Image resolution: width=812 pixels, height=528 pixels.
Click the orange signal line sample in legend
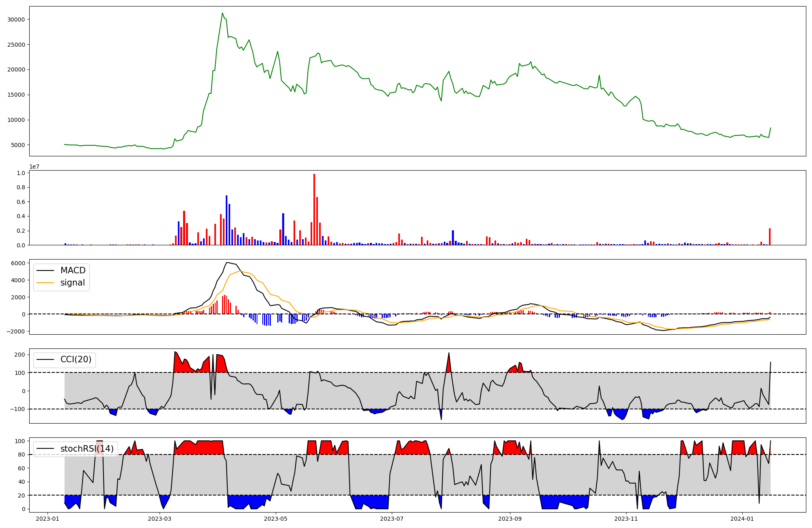coord(45,283)
